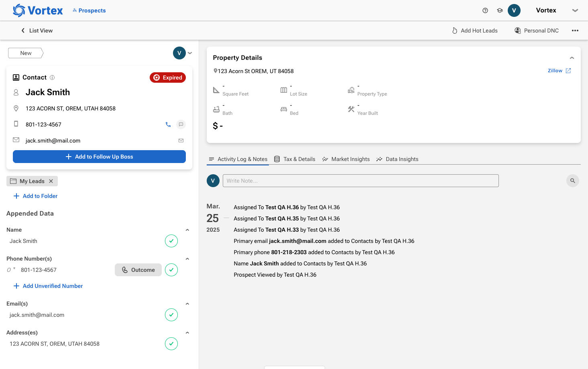Open Personal DNC
588x369 pixels.
[537, 31]
